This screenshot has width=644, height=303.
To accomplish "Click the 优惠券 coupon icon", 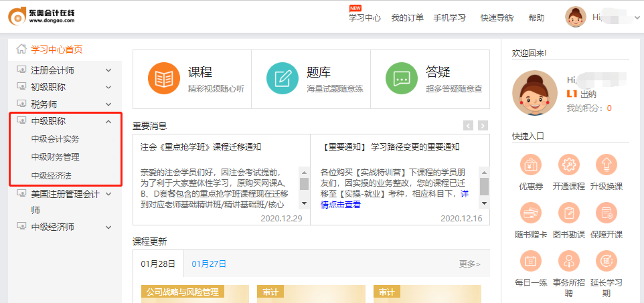I will [531, 165].
